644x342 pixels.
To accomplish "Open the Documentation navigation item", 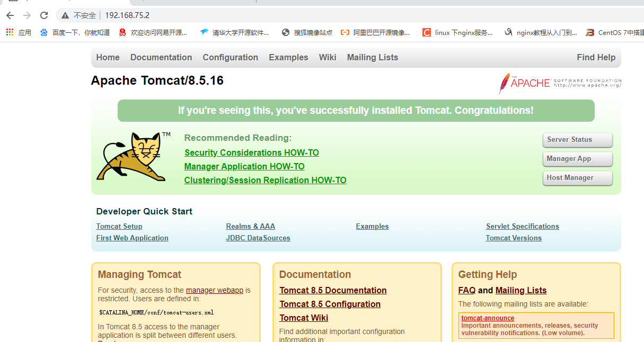I will coord(161,57).
